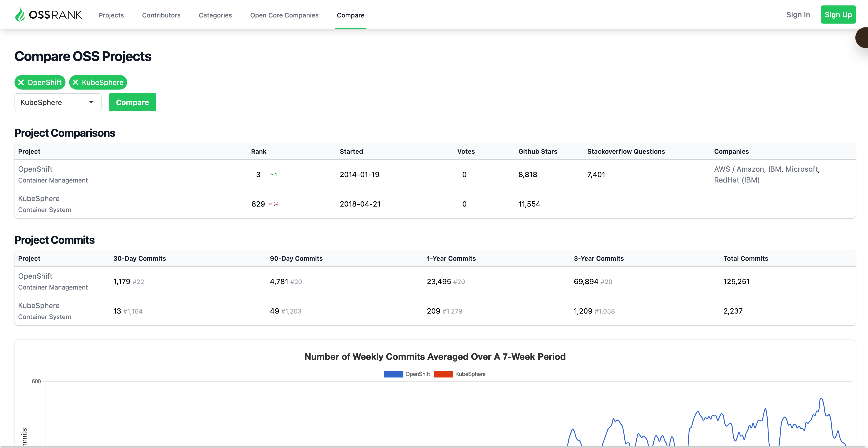Open the Projects nav item

click(x=111, y=15)
